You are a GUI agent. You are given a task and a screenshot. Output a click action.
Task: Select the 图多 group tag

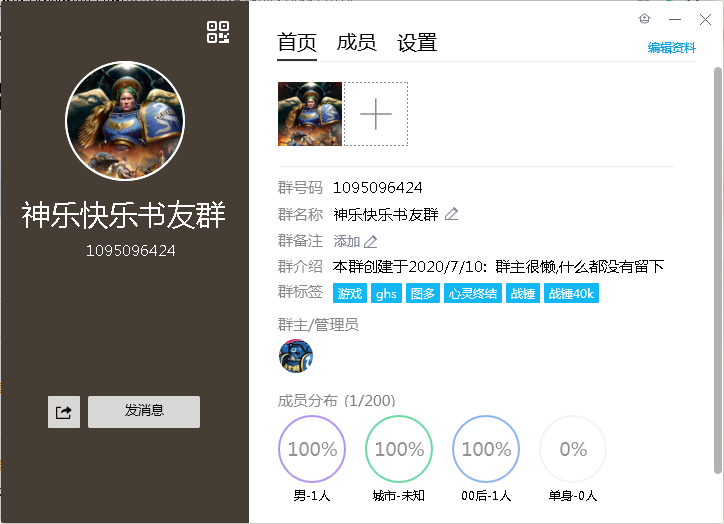(422, 294)
